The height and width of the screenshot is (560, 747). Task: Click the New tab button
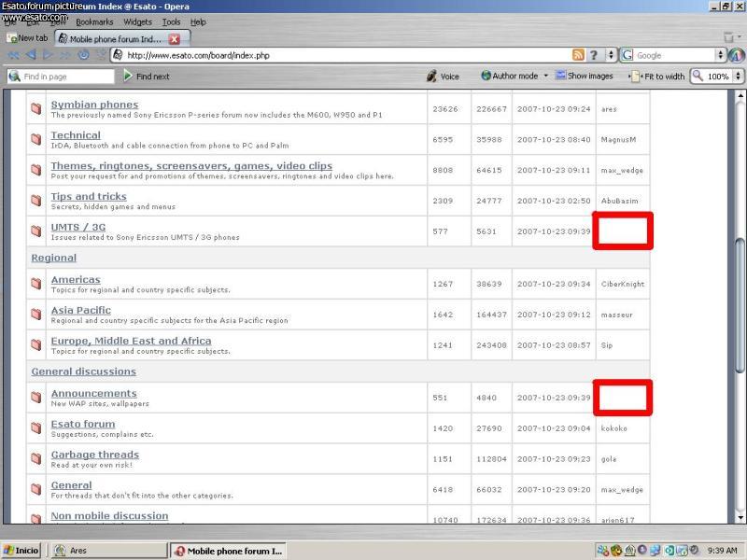pyautogui.click(x=28, y=38)
